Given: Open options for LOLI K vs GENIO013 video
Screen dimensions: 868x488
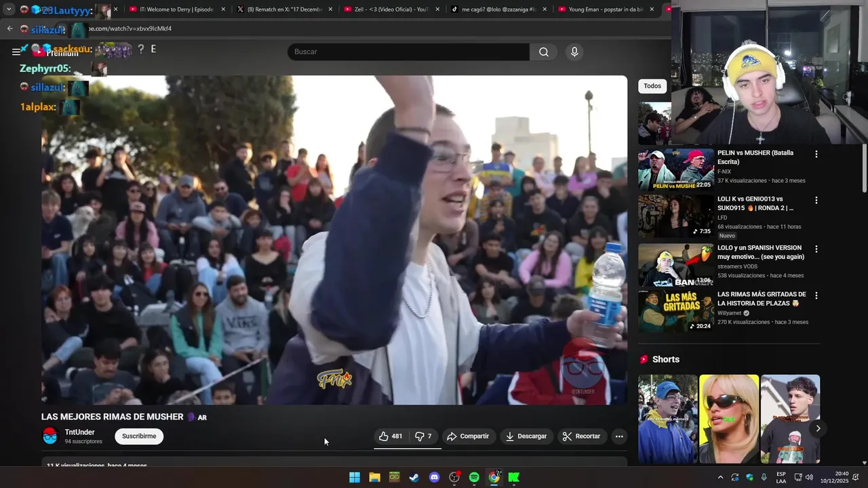Looking at the screenshot, I should pos(816,201).
